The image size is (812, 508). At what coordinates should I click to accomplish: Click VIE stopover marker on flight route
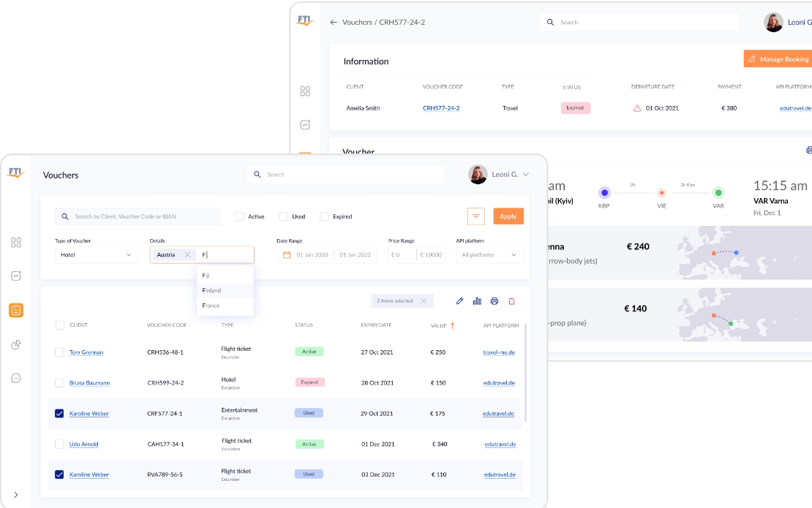pos(661,192)
